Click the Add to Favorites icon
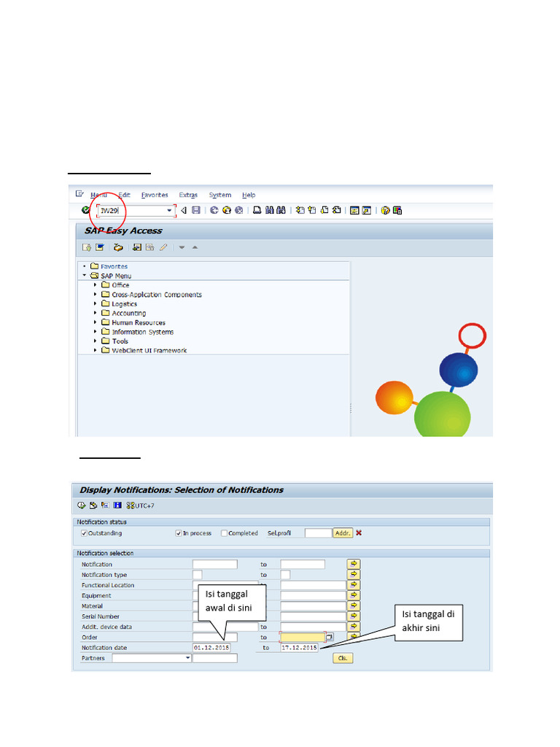 point(137,247)
